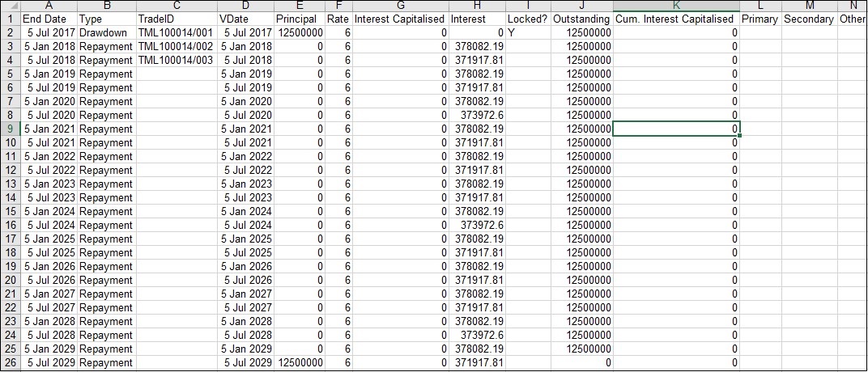The height and width of the screenshot is (372, 868).
Task: Select the Primary header cell
Action: (x=759, y=19)
